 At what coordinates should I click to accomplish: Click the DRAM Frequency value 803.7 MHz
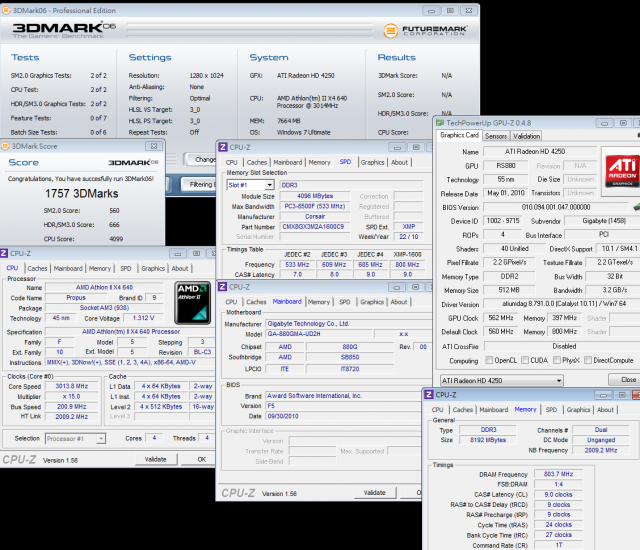tap(558, 474)
